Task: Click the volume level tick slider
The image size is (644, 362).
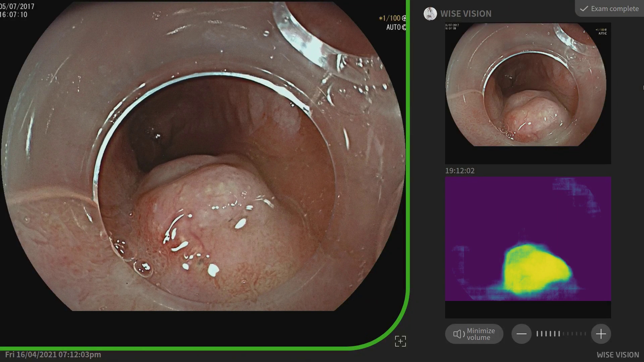Action: pyautogui.click(x=561, y=334)
